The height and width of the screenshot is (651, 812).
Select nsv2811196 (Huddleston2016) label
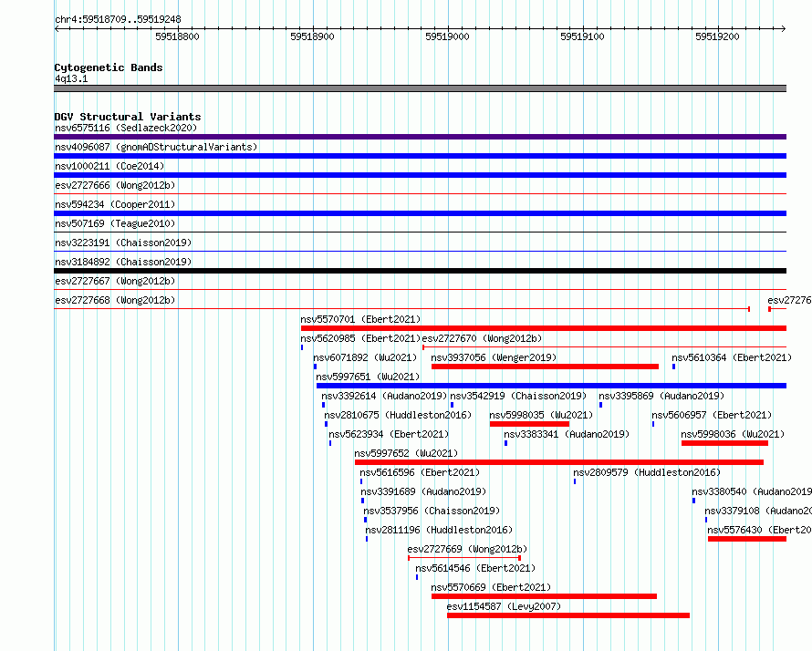click(x=439, y=530)
